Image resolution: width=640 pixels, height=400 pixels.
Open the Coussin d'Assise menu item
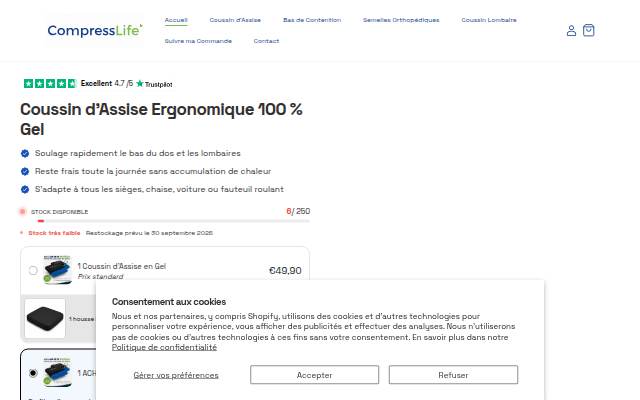[x=235, y=20]
